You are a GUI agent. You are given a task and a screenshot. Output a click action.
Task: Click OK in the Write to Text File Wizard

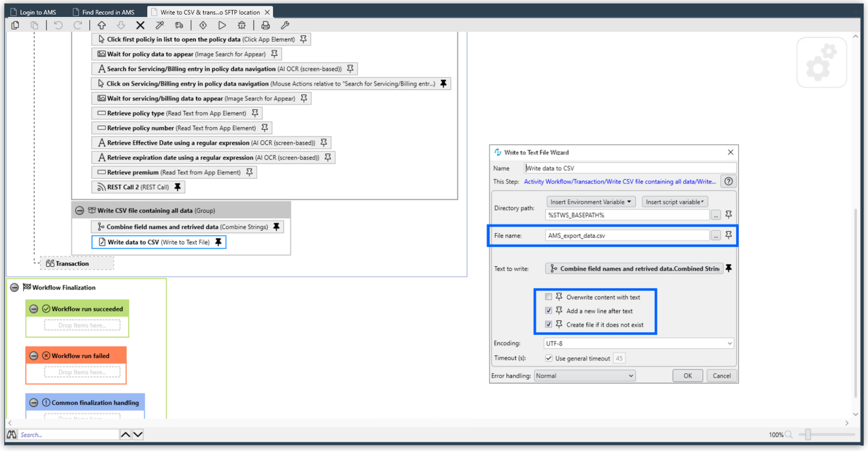click(x=687, y=375)
